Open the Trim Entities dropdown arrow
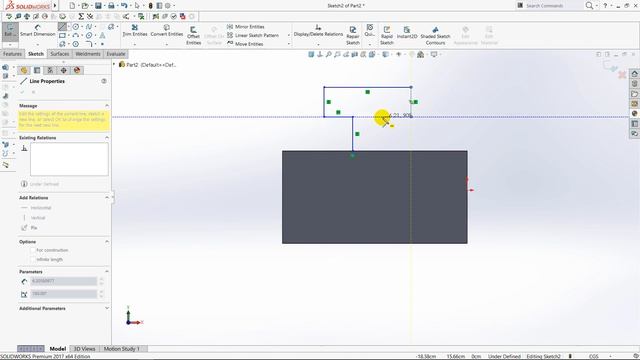 (x=135, y=44)
